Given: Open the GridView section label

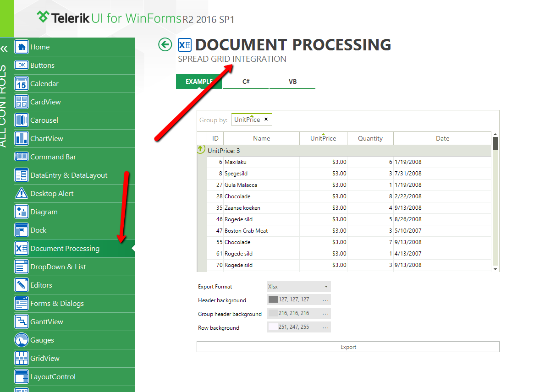Looking at the screenshot, I should [45, 358].
